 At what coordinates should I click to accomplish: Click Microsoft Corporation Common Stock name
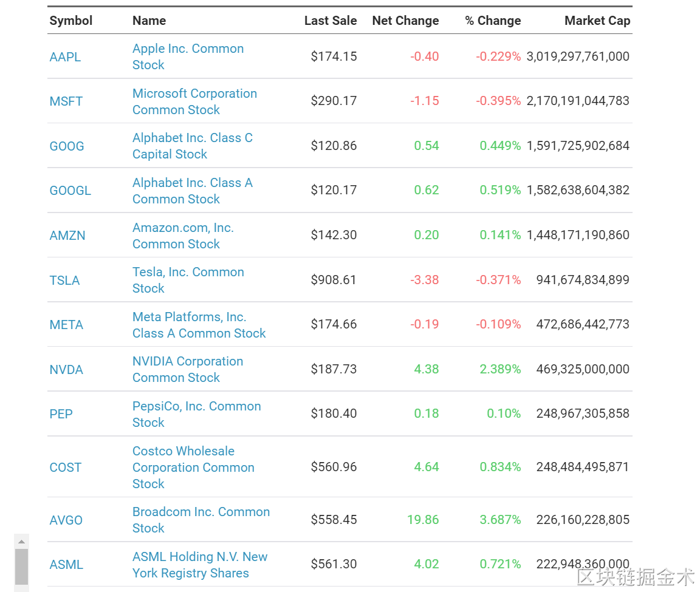[194, 101]
